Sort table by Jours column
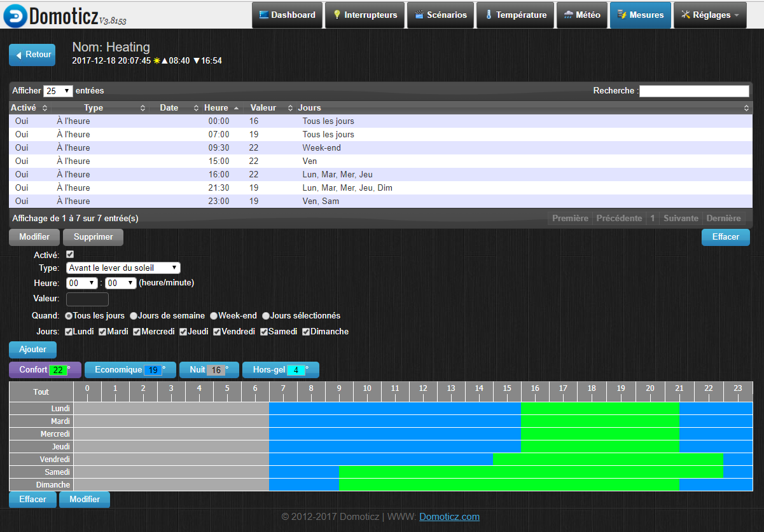This screenshot has width=764, height=532. point(524,108)
